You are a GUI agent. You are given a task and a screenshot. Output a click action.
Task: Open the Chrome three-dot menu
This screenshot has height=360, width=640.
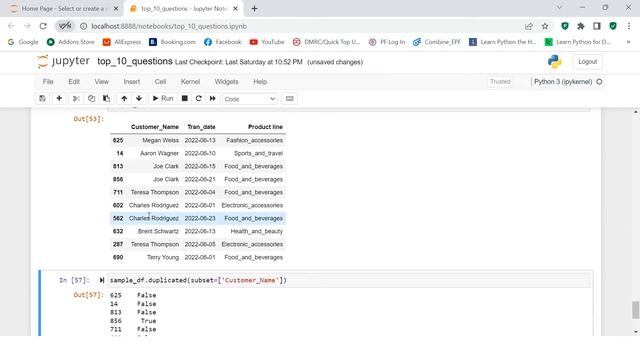tap(629, 26)
